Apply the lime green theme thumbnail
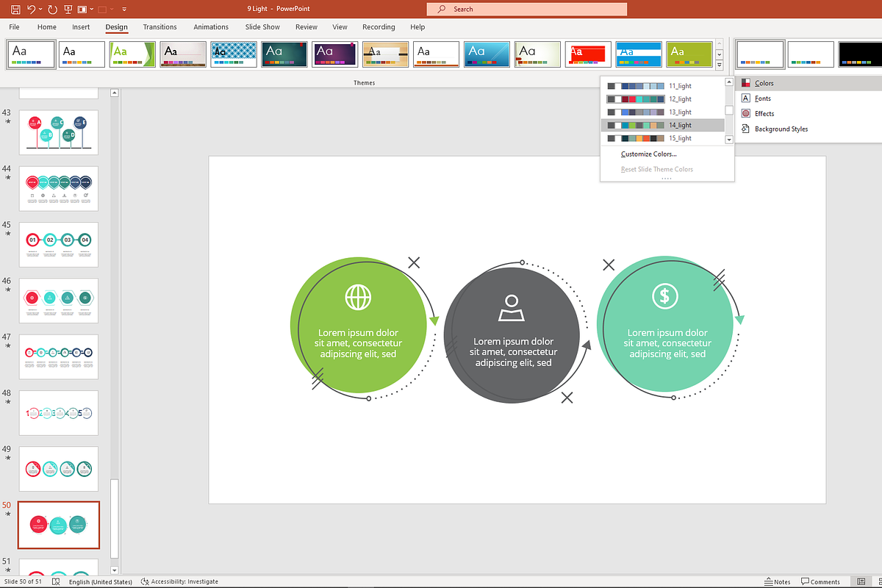Image resolution: width=882 pixels, height=588 pixels. pos(690,54)
